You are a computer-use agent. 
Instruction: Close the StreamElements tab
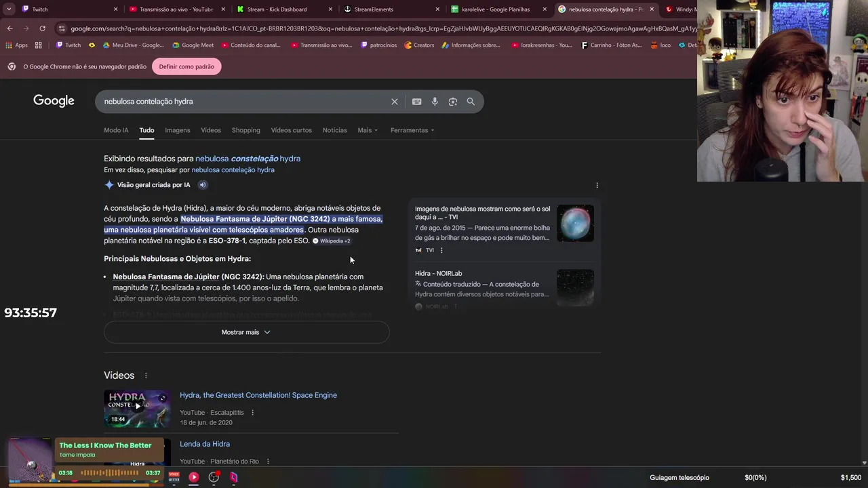[437, 9]
